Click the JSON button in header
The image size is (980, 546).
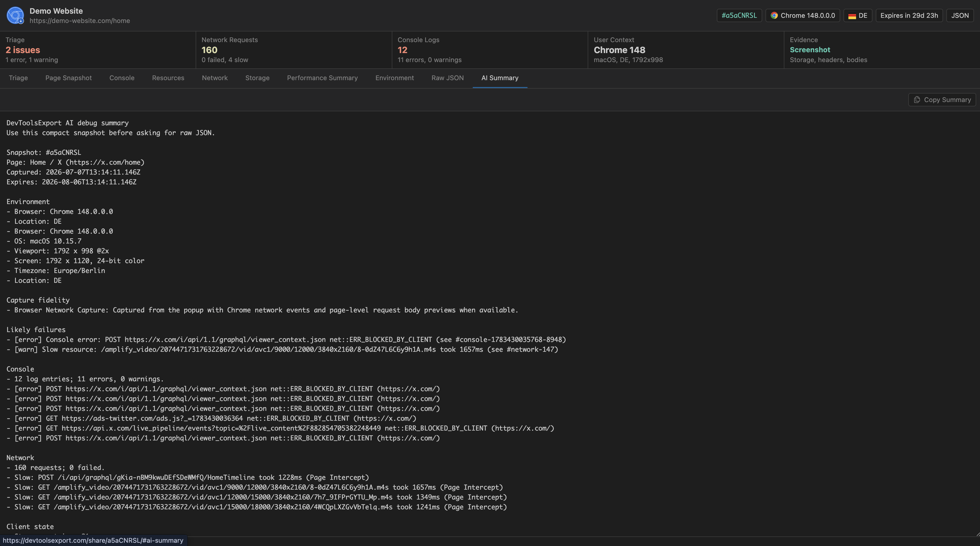[x=960, y=16]
